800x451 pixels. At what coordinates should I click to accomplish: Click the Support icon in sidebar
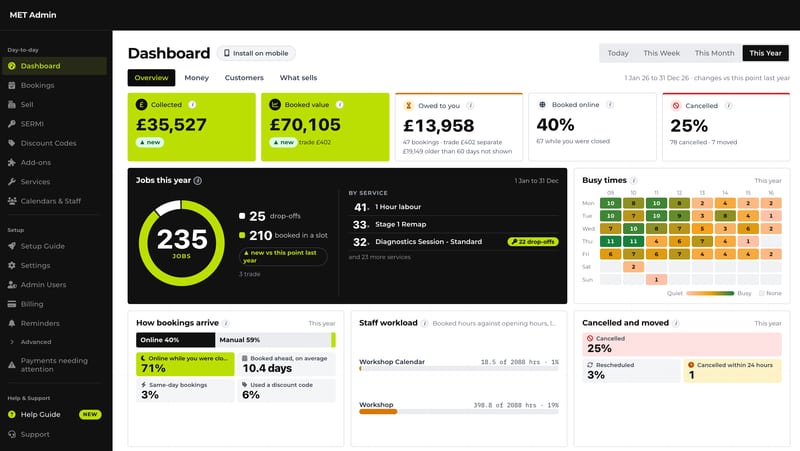[12, 434]
